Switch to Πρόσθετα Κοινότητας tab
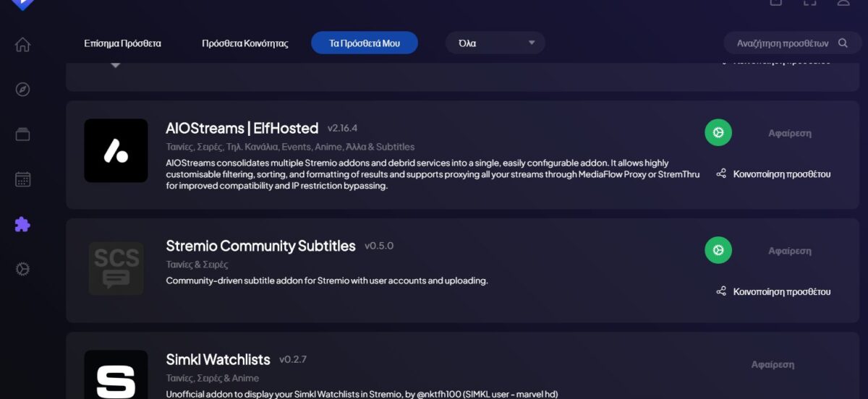Viewport: 868px width, 399px height. (x=245, y=43)
